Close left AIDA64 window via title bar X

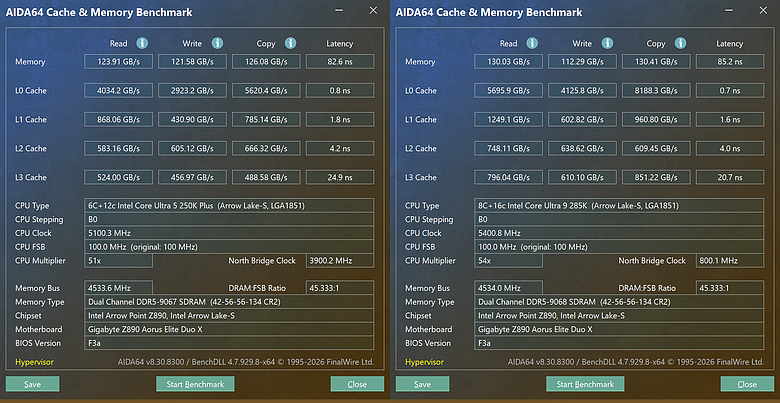pos(373,10)
